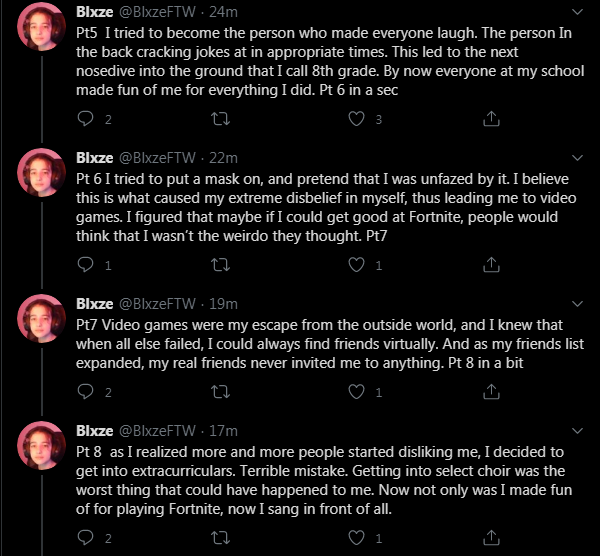
Task: Retweet the Pt 6 mask tweet
Action: [221, 265]
